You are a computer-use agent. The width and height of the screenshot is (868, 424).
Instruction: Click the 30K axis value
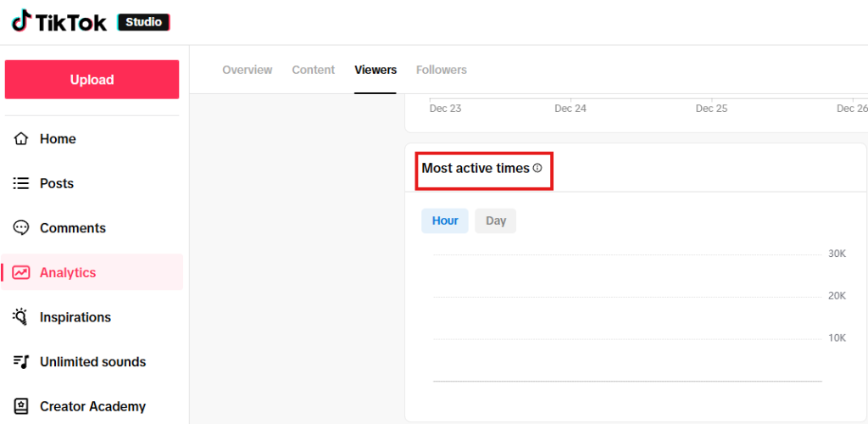(x=837, y=254)
